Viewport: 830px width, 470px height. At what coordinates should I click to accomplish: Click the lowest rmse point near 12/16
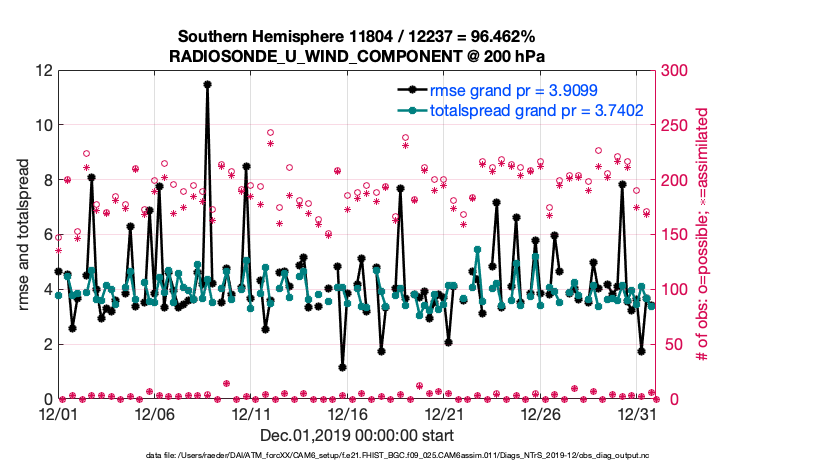pos(342,367)
